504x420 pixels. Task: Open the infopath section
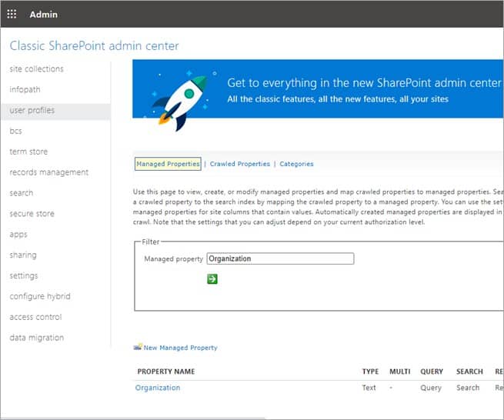point(25,90)
